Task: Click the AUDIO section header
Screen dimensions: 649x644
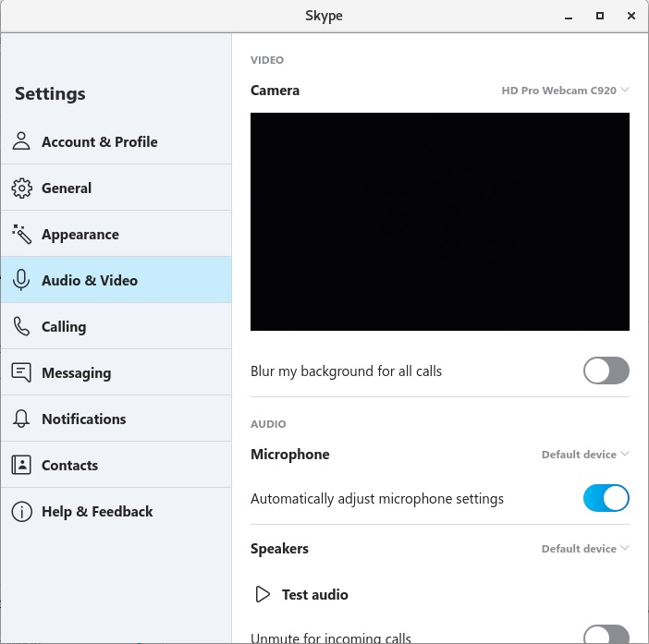Action: (268, 424)
